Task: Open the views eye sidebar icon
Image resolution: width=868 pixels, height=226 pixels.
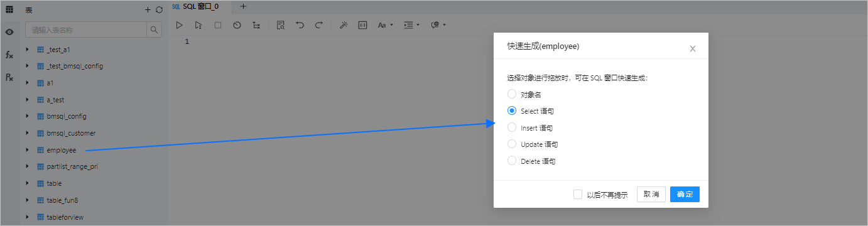Action: [x=9, y=31]
